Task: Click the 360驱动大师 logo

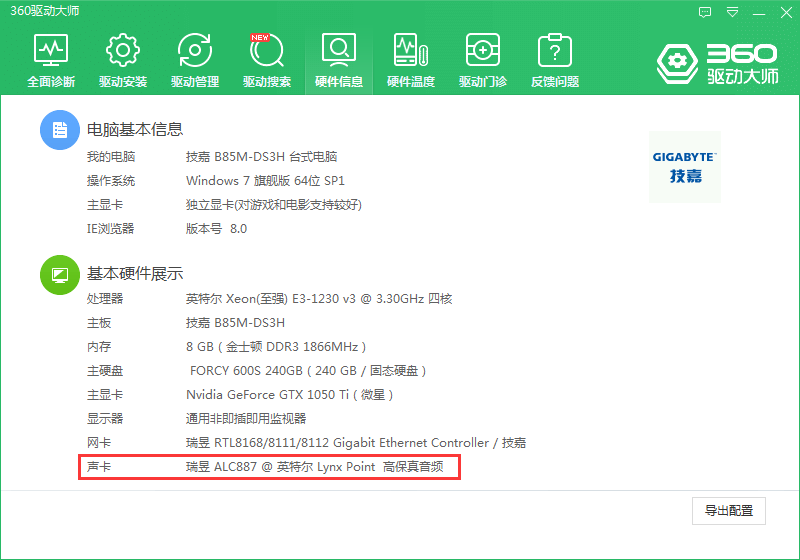Action: 717,64
